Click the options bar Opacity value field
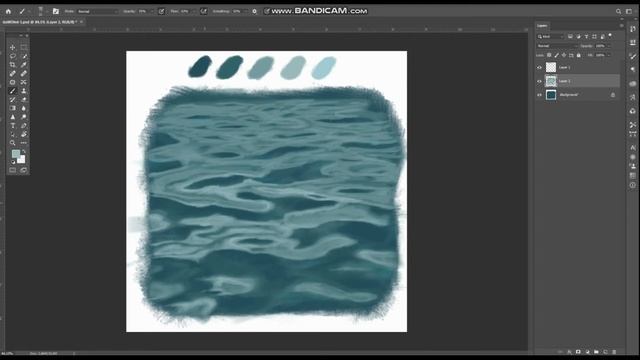 [143, 11]
